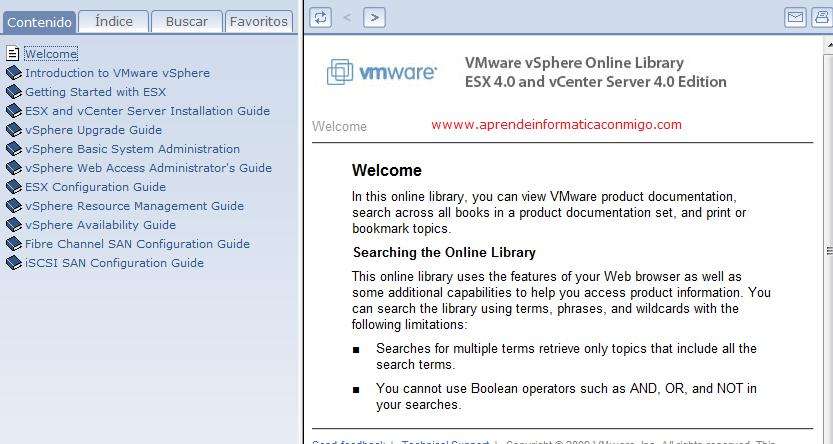Go to next topic arrow
Screen dimensions: 833x444
click(375, 18)
